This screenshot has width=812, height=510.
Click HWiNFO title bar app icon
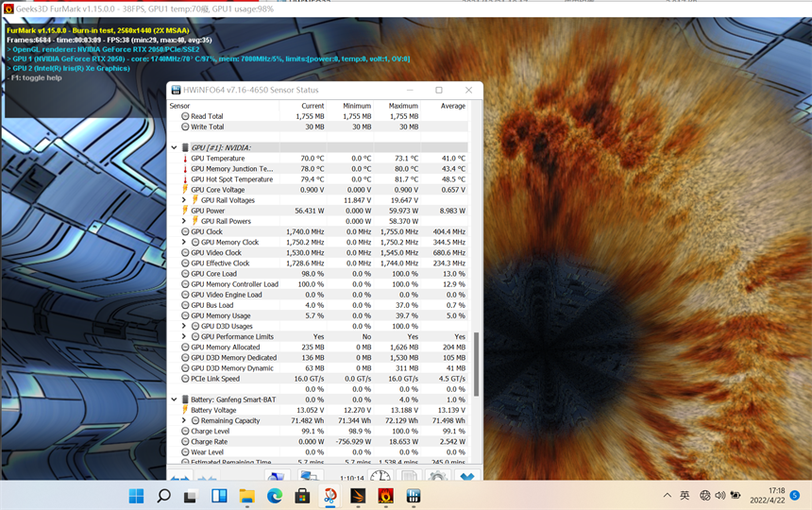click(176, 90)
